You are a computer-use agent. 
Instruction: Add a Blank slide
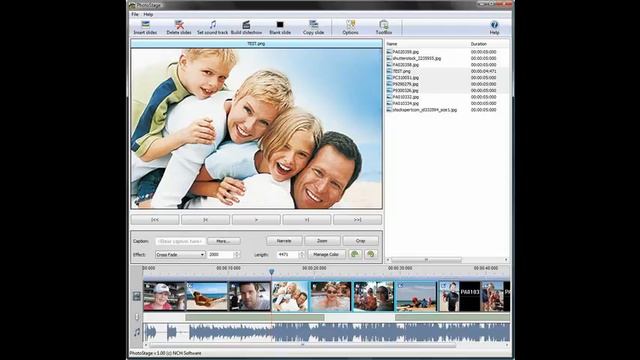tap(280, 27)
